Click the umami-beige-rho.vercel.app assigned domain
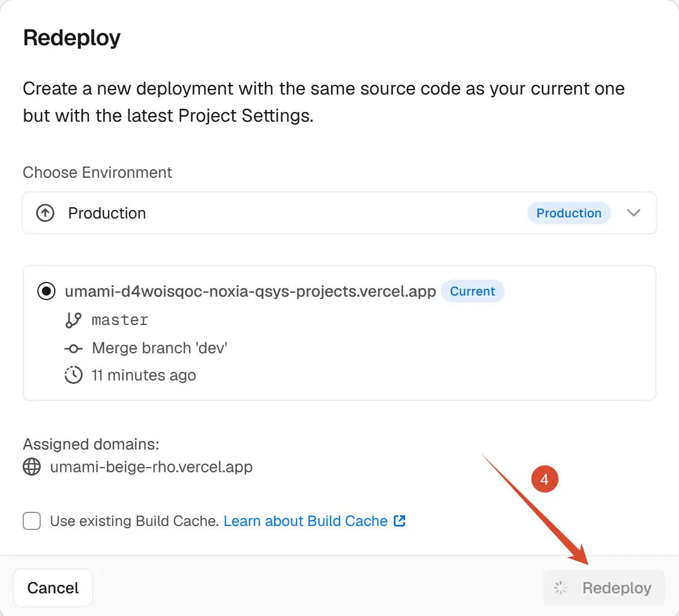The height and width of the screenshot is (616, 679). click(151, 467)
